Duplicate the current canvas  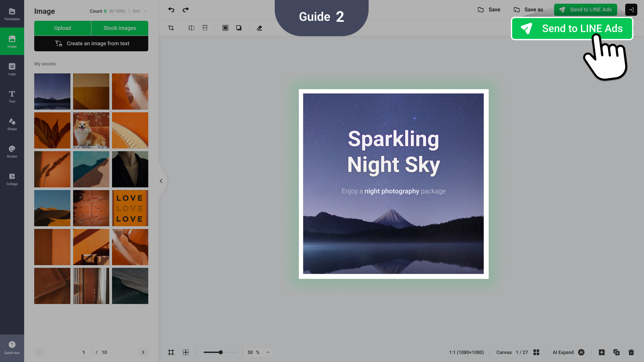click(x=616, y=352)
